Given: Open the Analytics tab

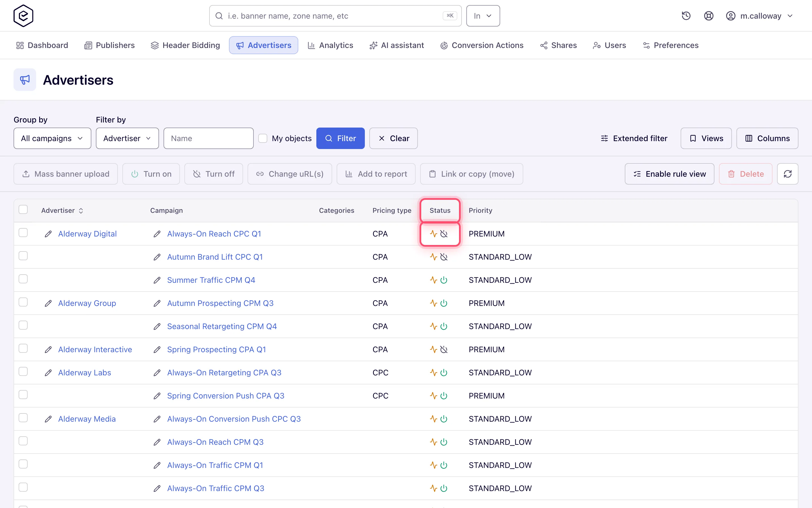Looking at the screenshot, I should pyautogui.click(x=330, y=45).
